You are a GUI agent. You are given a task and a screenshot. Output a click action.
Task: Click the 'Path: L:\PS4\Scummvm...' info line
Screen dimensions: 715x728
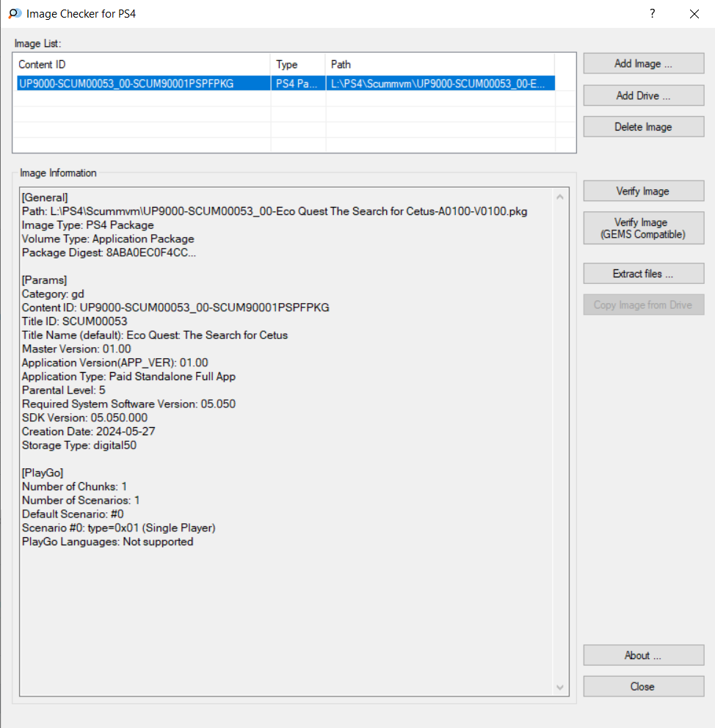(275, 211)
